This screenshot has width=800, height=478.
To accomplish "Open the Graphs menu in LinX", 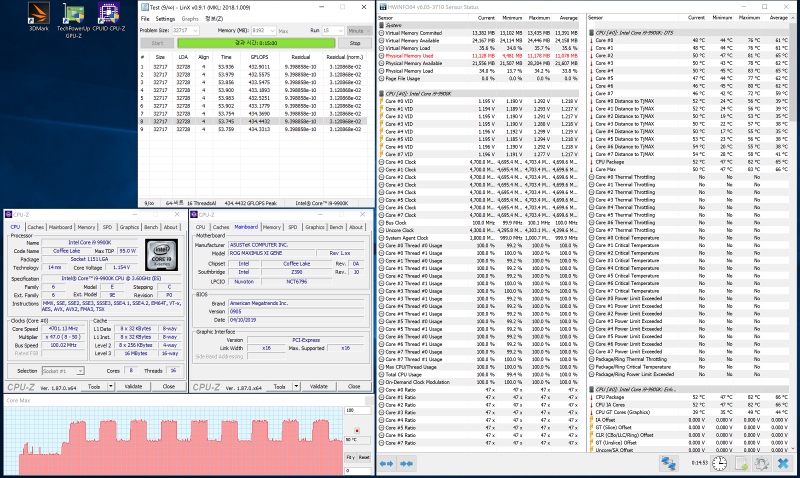I will [x=190, y=19].
